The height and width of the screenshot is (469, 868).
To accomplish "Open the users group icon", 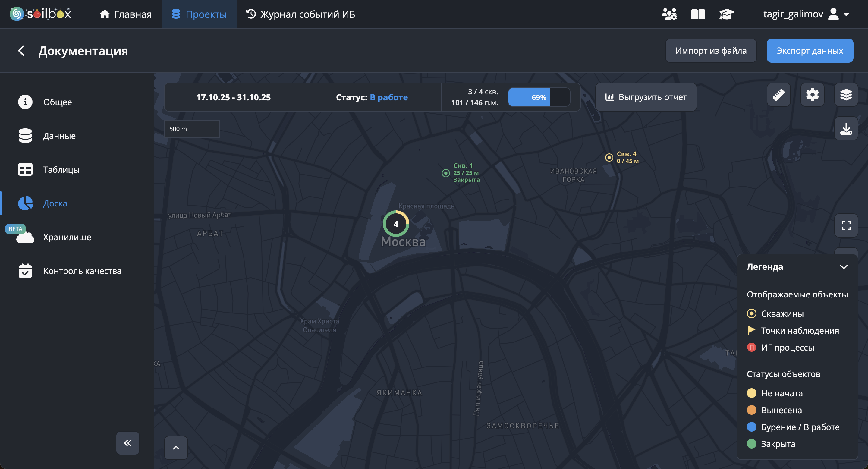I will point(669,14).
